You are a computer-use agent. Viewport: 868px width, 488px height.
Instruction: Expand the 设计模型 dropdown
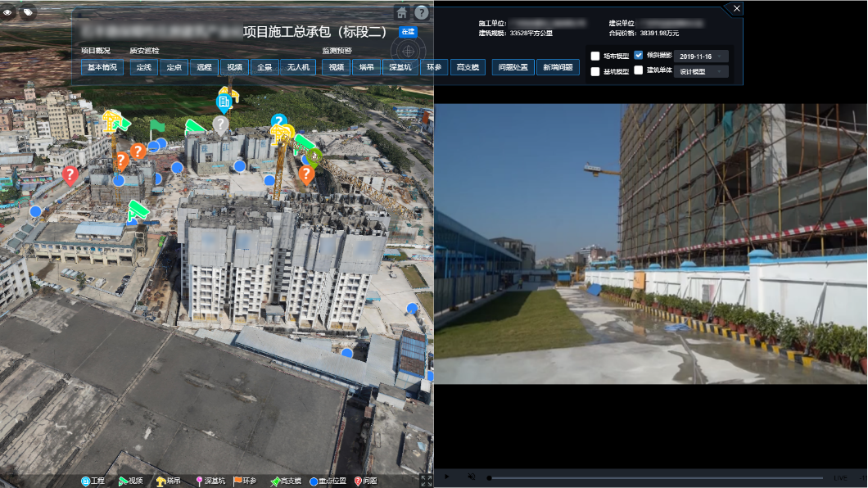pyautogui.click(x=700, y=71)
